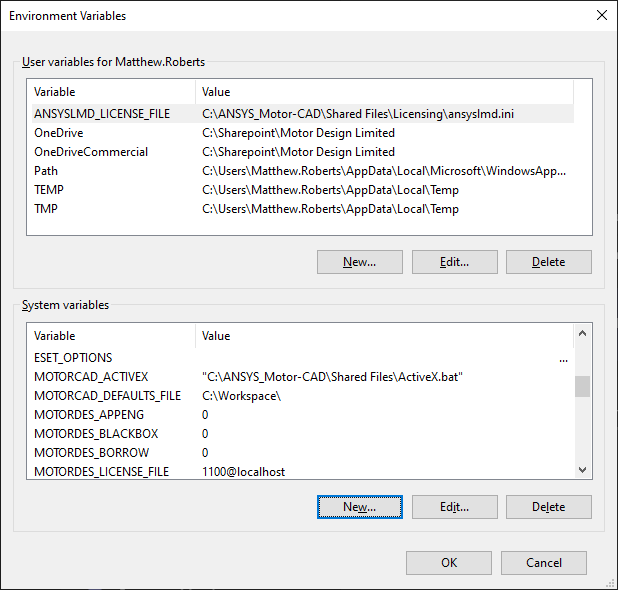Click Edit button under System variables

pyautogui.click(x=454, y=507)
